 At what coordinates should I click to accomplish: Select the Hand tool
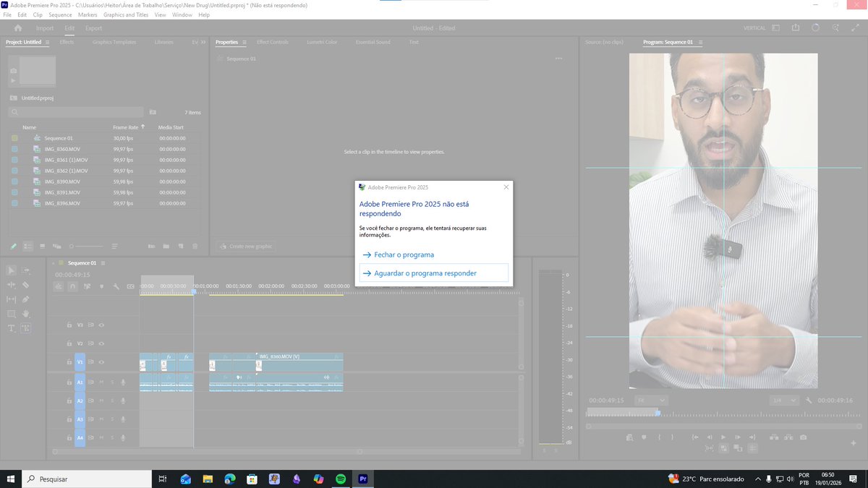[26, 314]
